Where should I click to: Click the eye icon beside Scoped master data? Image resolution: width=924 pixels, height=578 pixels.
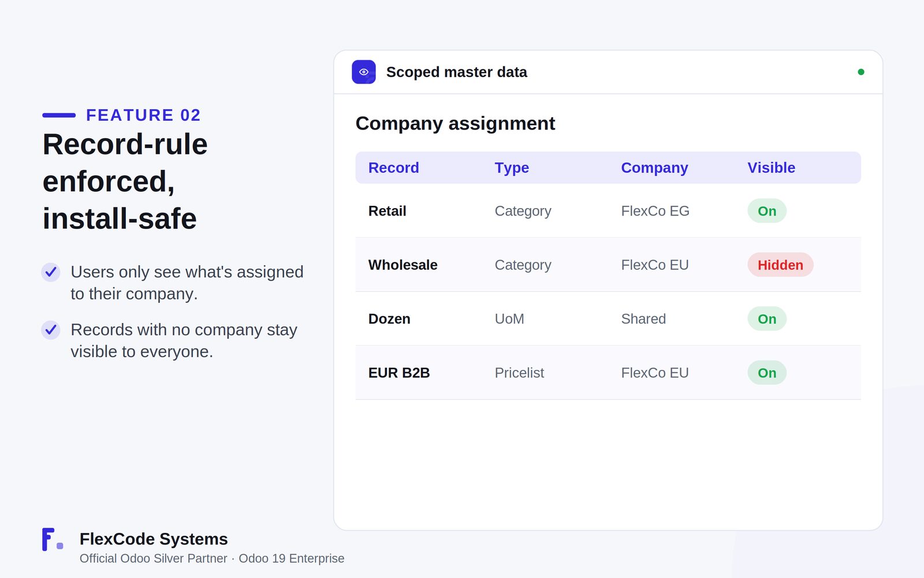(x=364, y=72)
